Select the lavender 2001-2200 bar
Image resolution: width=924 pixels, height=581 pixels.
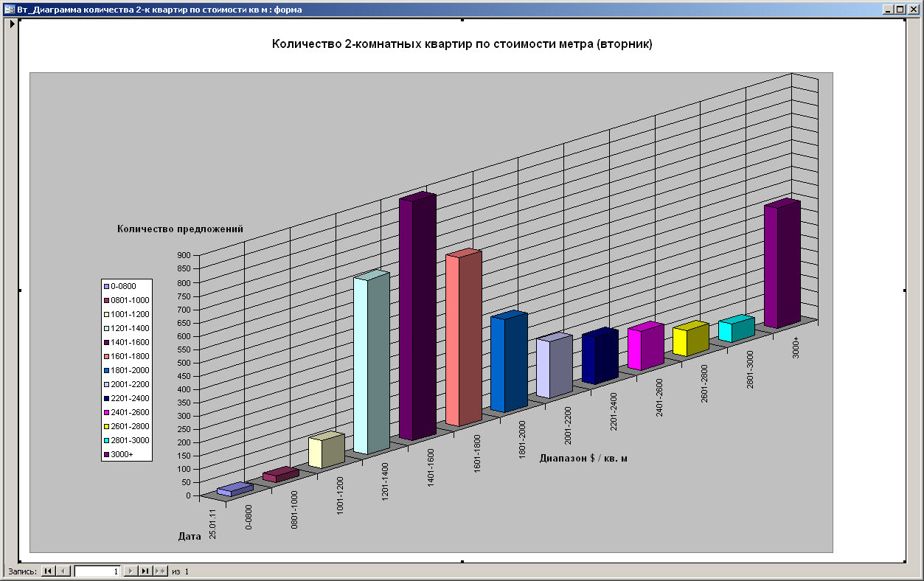point(555,366)
